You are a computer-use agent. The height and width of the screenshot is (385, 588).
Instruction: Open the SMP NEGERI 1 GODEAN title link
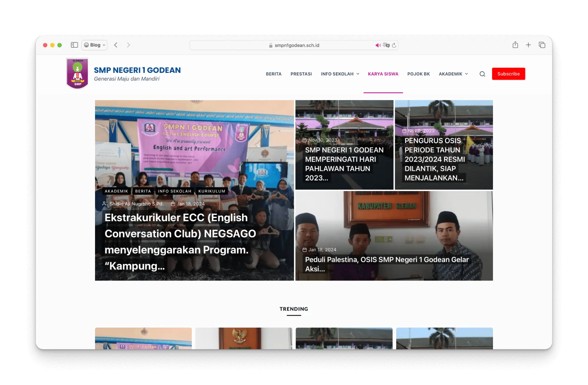pyautogui.click(x=137, y=70)
